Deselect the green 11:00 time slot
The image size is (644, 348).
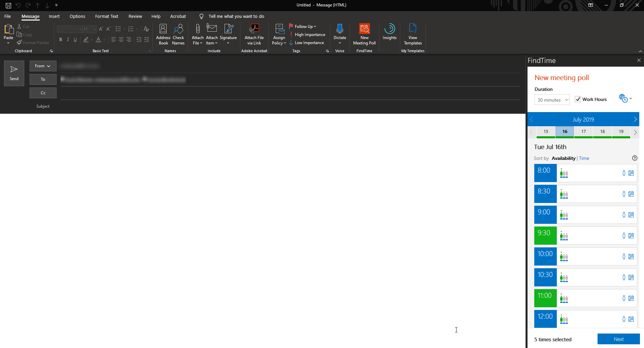coord(545,298)
